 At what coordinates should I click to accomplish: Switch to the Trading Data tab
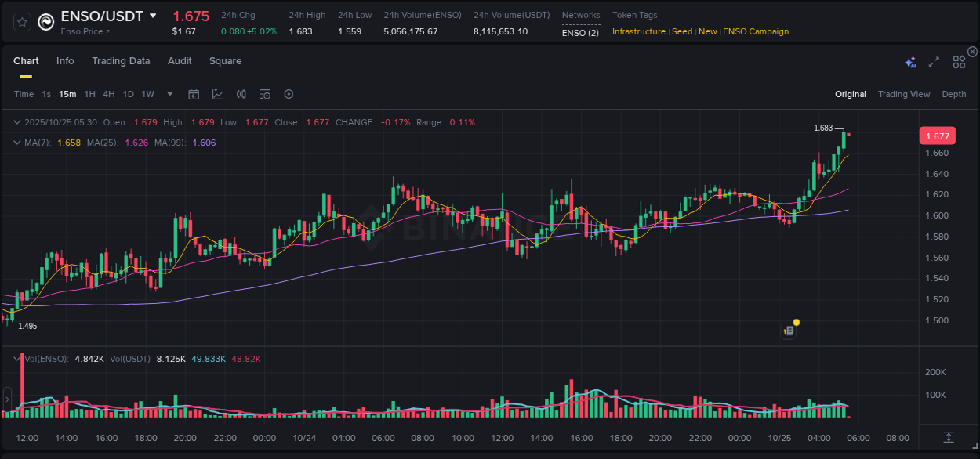click(x=121, y=60)
